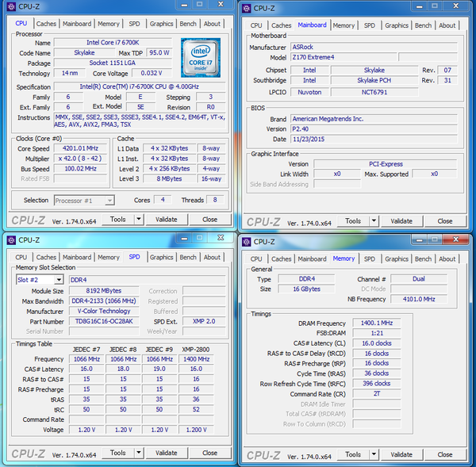The height and width of the screenshot is (467, 476).
Task: Click the LPCIO chip field NCT6791
Action: [x=374, y=92]
